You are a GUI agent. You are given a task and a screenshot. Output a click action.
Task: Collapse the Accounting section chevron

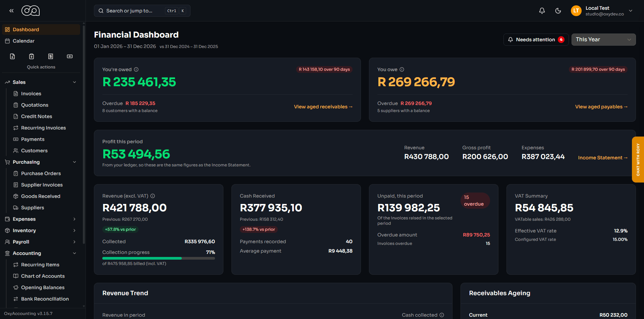coord(74,253)
